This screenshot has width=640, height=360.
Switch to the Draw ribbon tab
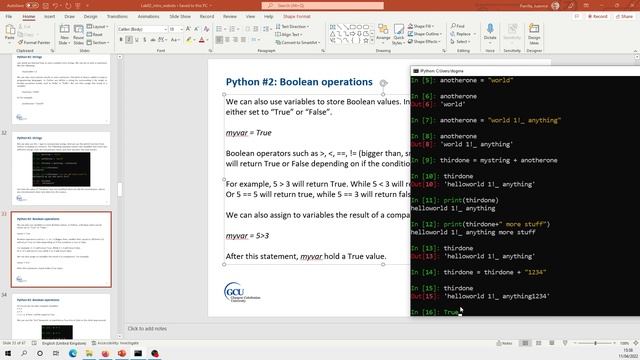tap(69, 16)
